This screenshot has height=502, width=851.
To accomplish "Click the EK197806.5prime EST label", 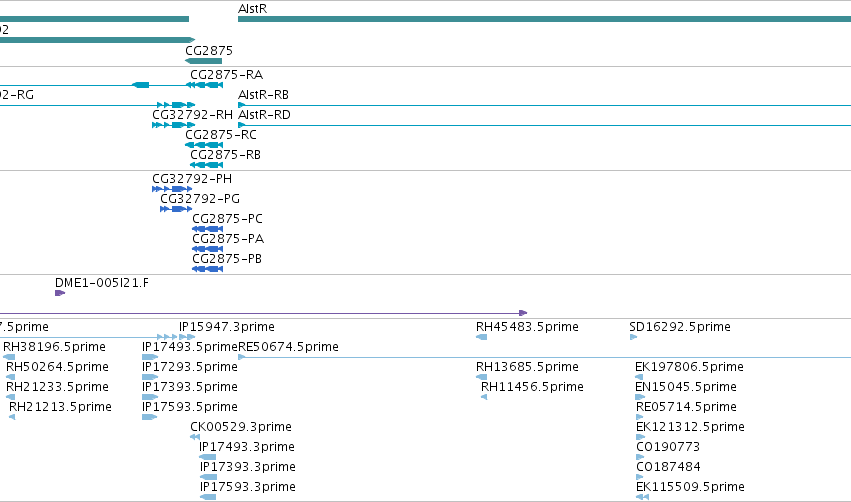I will (689, 367).
